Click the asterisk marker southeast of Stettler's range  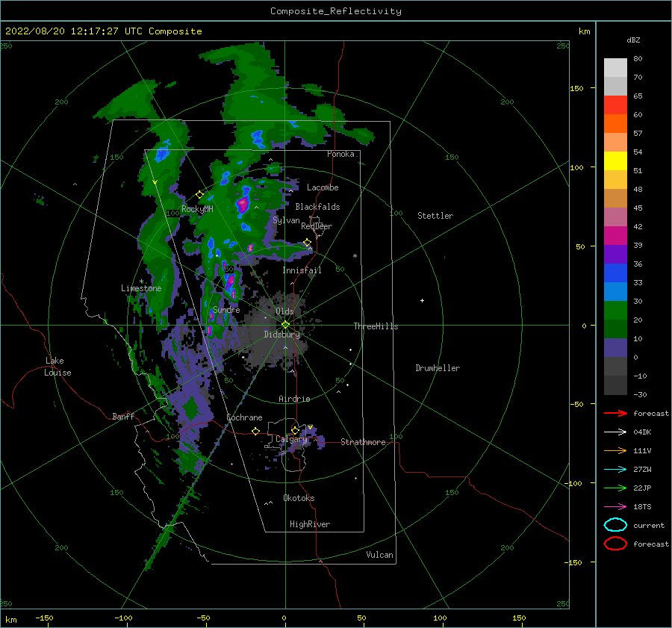point(355,256)
